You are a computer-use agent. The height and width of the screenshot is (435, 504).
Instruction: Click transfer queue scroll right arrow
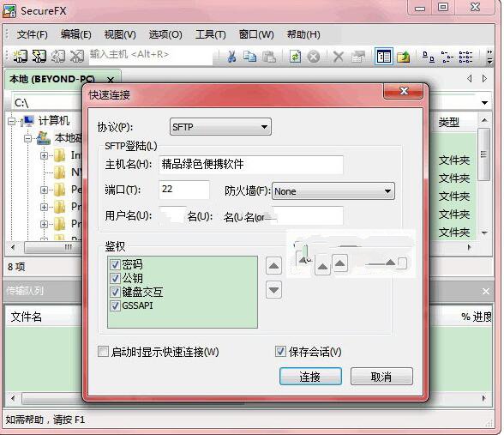(x=484, y=398)
